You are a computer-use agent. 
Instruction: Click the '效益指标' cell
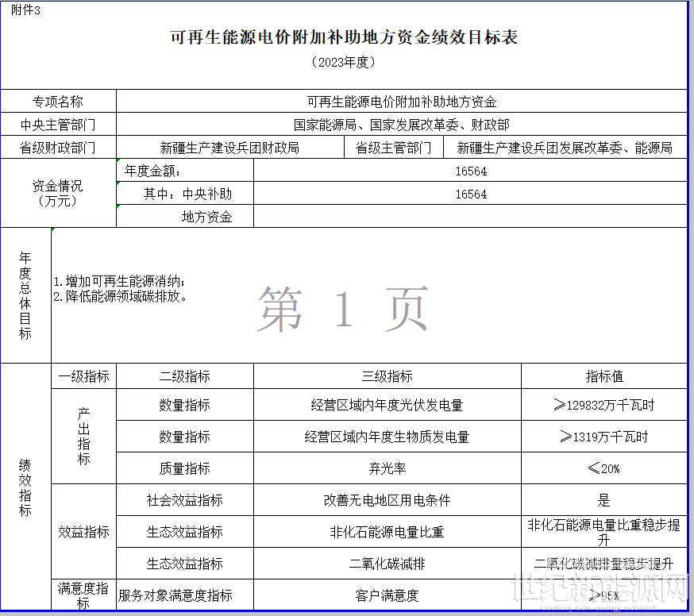point(83,532)
